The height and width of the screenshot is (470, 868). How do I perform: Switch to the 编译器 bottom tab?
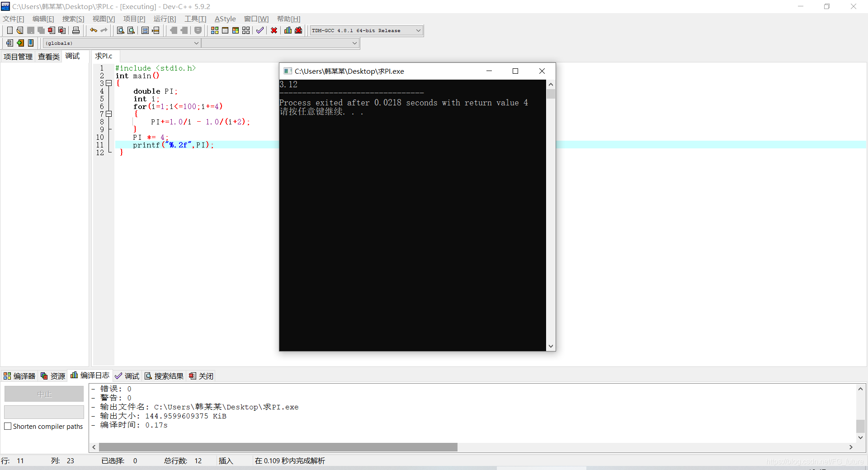point(19,376)
